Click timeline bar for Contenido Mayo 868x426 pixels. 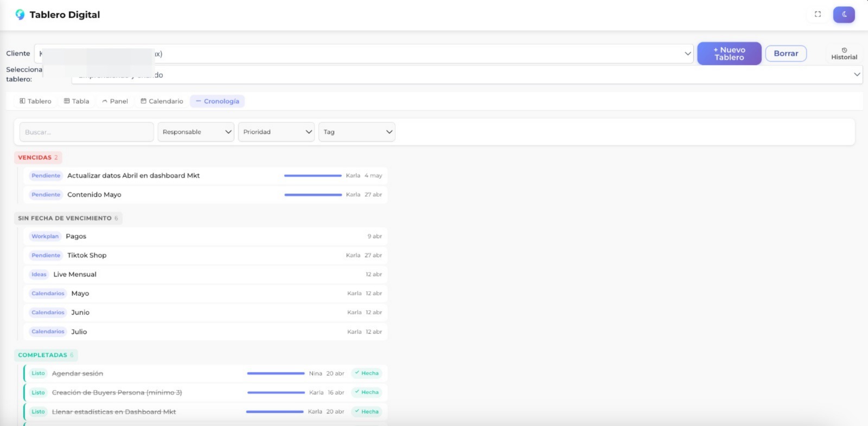point(313,195)
